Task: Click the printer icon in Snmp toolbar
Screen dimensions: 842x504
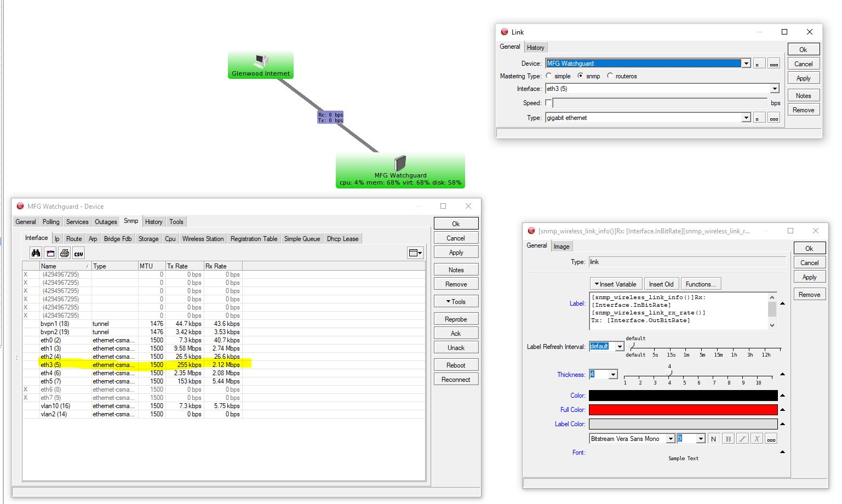Action: [x=65, y=253]
